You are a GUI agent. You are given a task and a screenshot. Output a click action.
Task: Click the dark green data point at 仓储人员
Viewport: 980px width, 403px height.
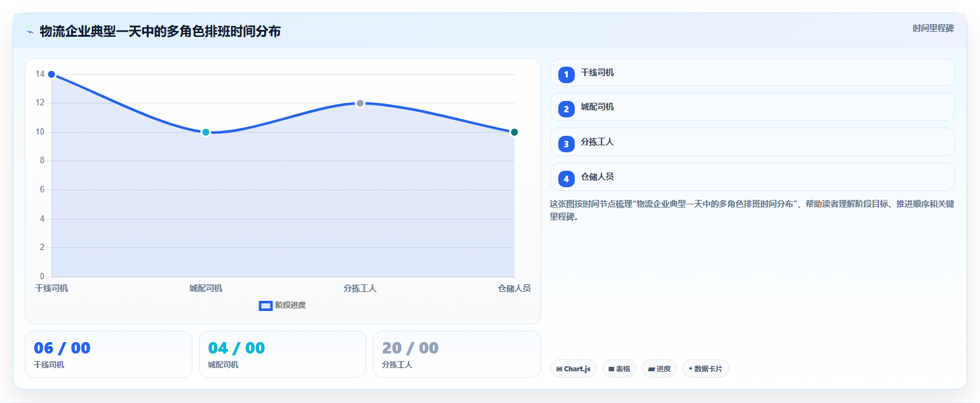514,132
